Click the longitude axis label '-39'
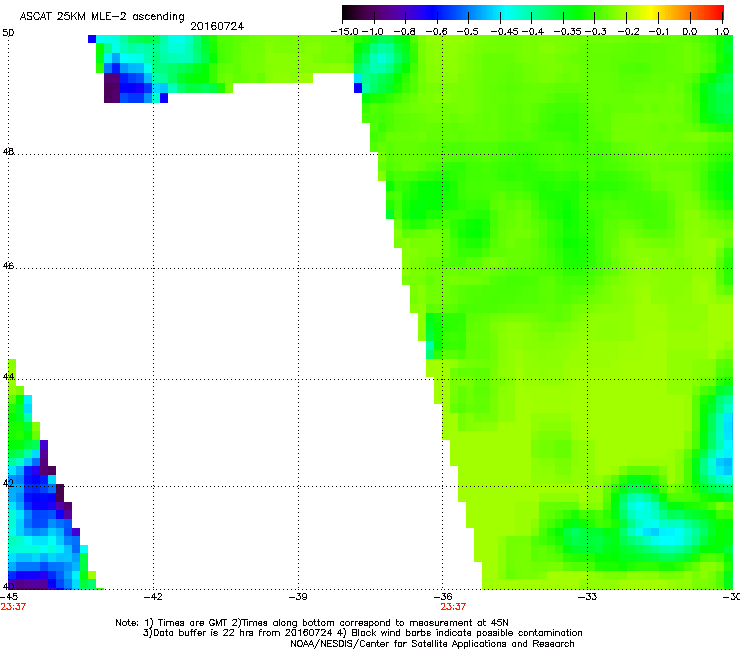 click(x=298, y=597)
